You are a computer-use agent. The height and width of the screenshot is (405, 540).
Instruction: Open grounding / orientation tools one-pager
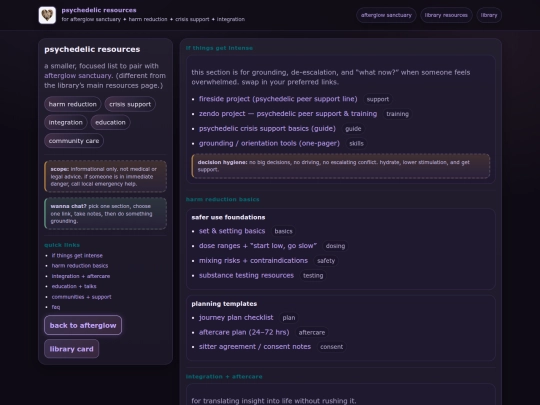[x=269, y=143]
